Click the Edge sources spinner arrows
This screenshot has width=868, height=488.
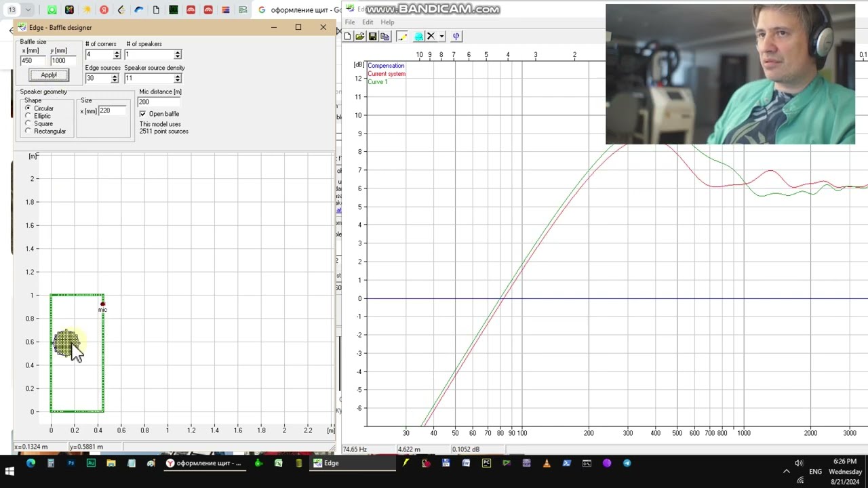pos(115,79)
